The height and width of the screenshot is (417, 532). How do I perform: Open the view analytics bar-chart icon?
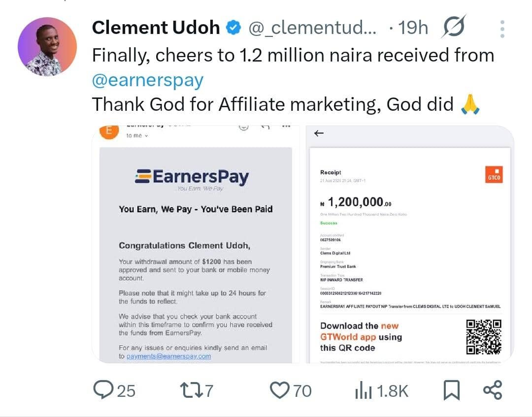(362, 391)
